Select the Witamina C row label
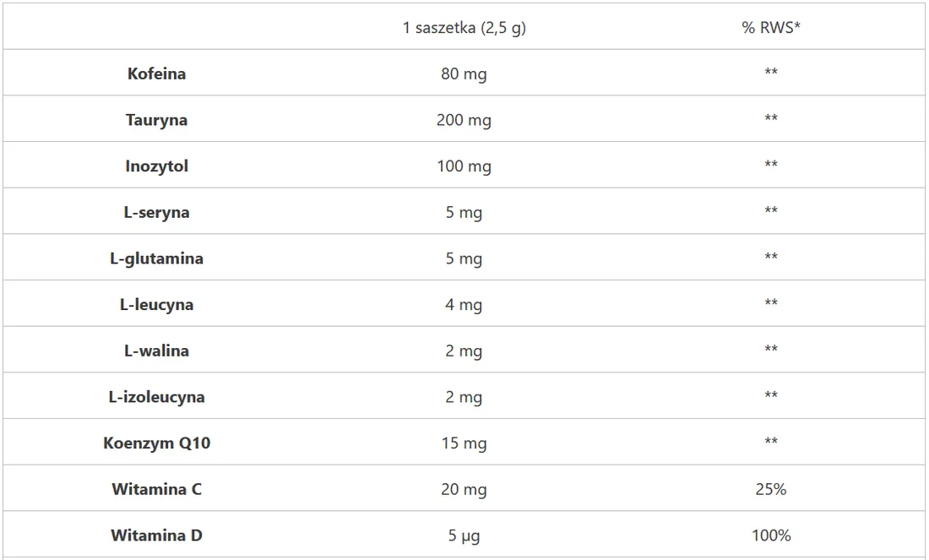This screenshot has height=560, width=929. tap(156, 490)
